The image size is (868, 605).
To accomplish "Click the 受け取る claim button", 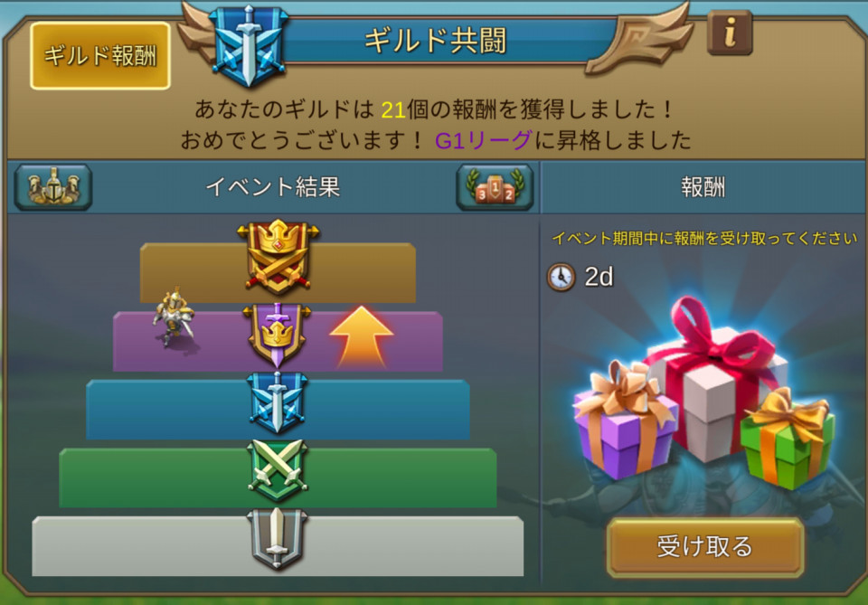I will coord(704,547).
